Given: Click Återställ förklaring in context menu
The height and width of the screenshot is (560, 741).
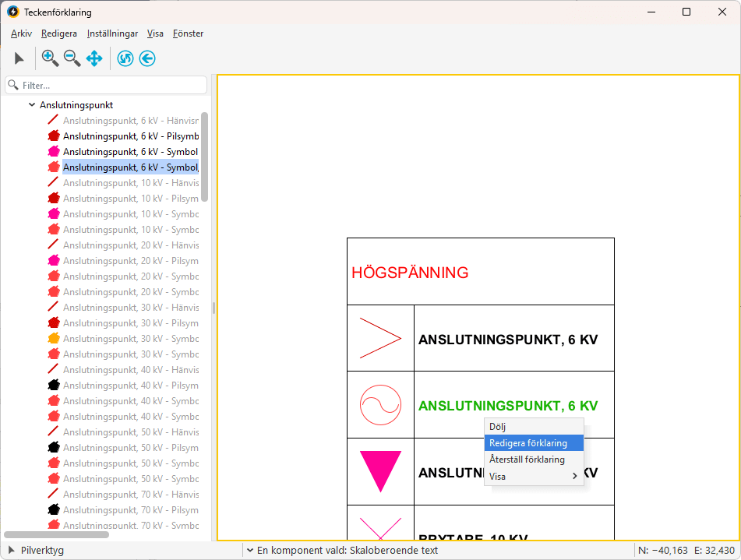Looking at the screenshot, I should [527, 460].
